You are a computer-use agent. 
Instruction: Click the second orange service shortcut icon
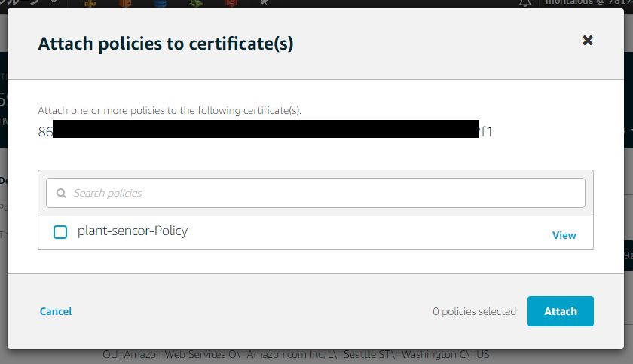(124, 3)
